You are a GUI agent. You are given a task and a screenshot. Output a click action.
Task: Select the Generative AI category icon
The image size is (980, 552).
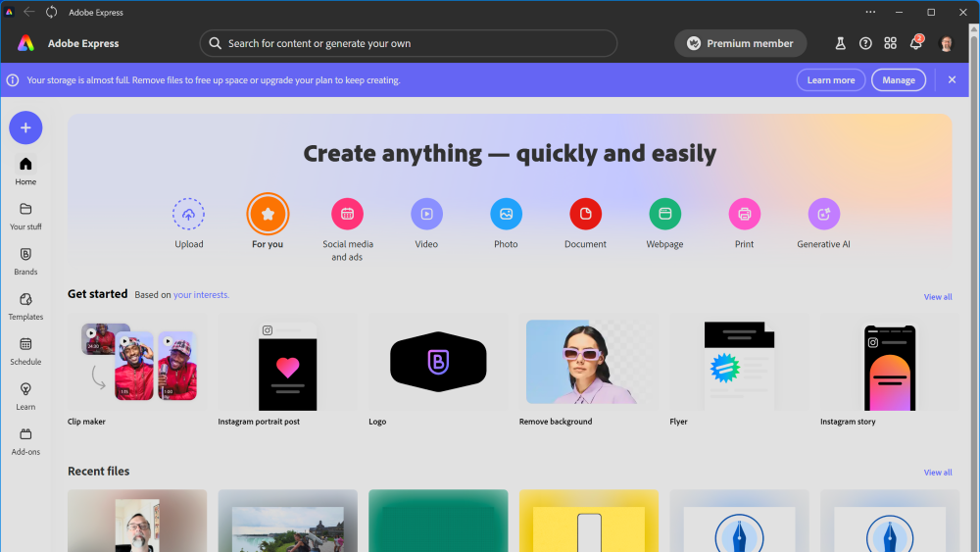(x=823, y=214)
